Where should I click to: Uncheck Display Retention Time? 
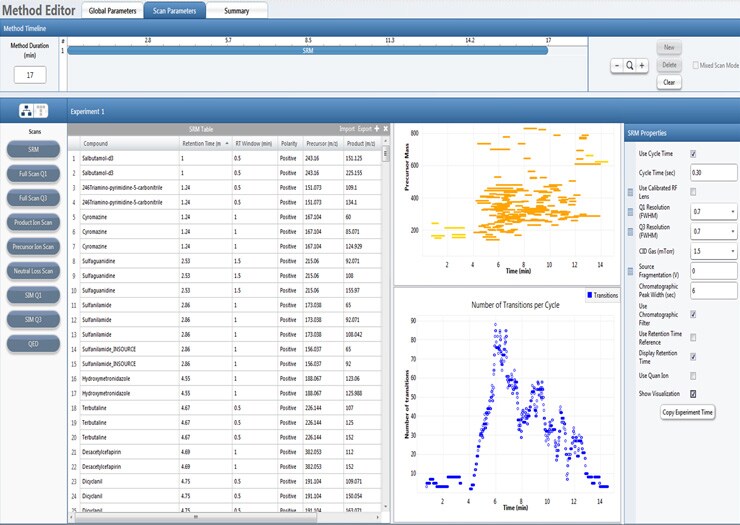click(x=693, y=357)
